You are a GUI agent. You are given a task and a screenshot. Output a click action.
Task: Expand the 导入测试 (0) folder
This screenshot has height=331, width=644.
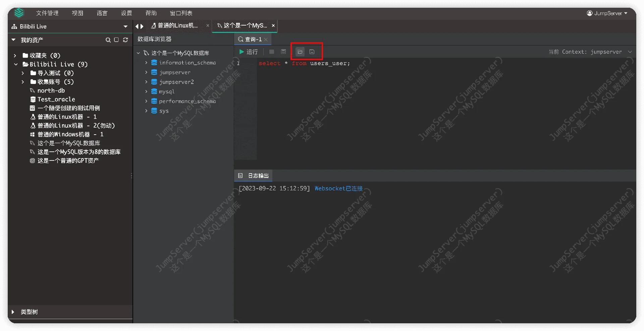pos(22,73)
